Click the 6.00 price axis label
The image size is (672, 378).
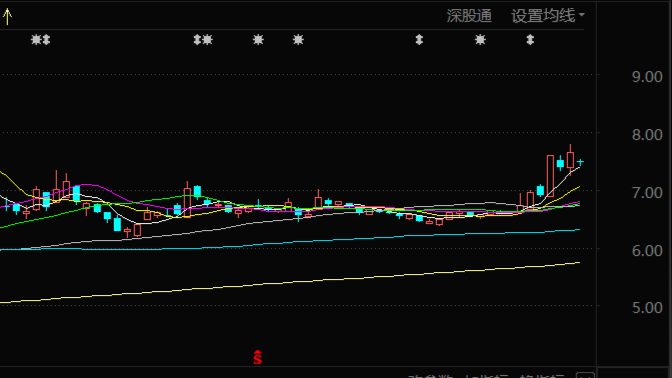pyautogui.click(x=647, y=251)
